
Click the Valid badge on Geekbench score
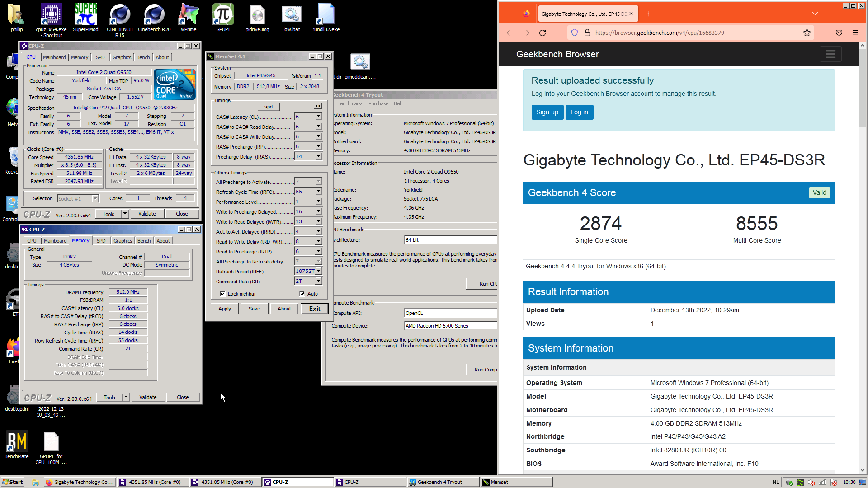(819, 193)
